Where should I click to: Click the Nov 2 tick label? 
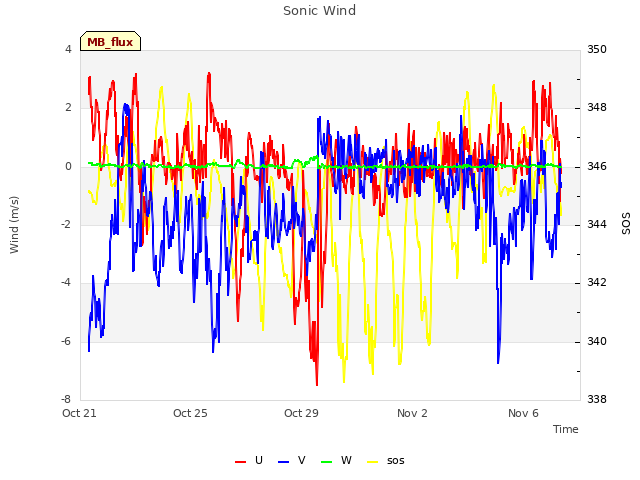click(412, 413)
